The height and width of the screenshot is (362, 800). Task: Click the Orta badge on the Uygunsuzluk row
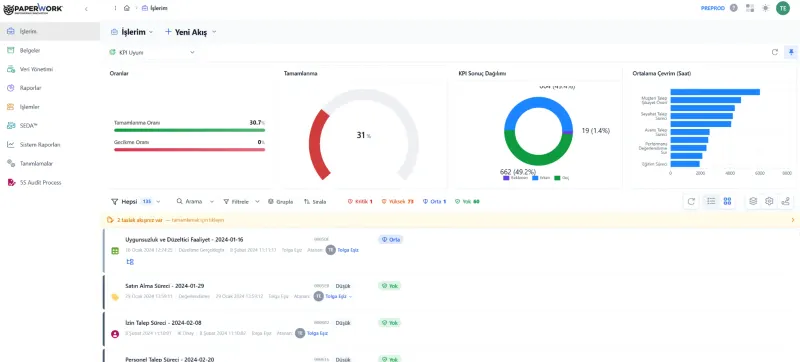(x=390, y=240)
